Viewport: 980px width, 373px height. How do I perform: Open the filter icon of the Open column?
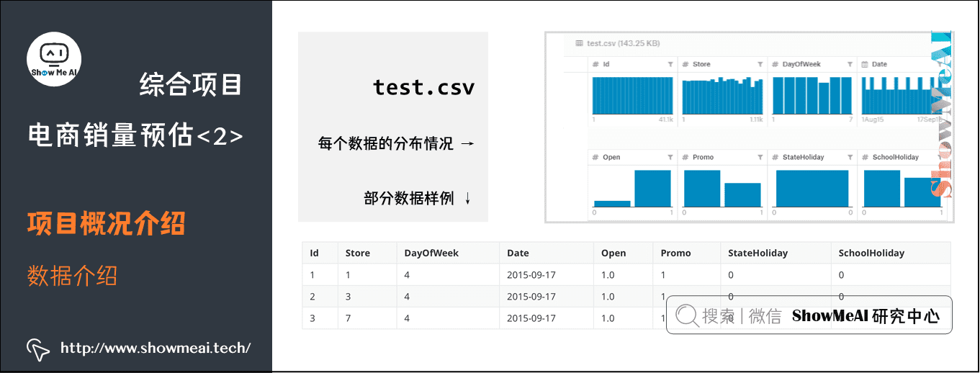[670, 157]
